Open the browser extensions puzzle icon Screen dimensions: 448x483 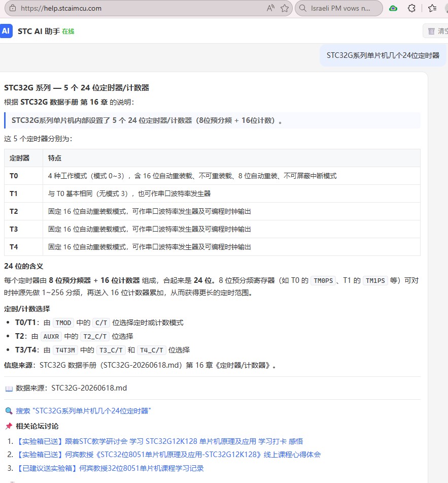[x=411, y=8]
